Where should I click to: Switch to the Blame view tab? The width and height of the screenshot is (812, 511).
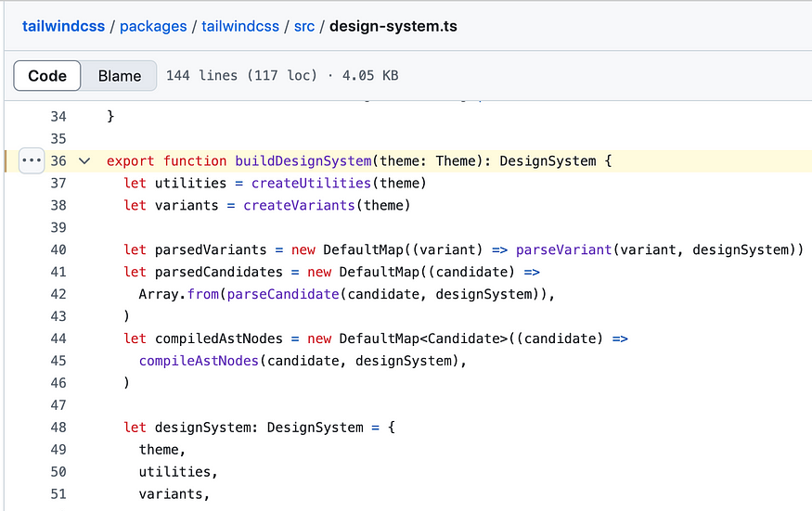[120, 76]
